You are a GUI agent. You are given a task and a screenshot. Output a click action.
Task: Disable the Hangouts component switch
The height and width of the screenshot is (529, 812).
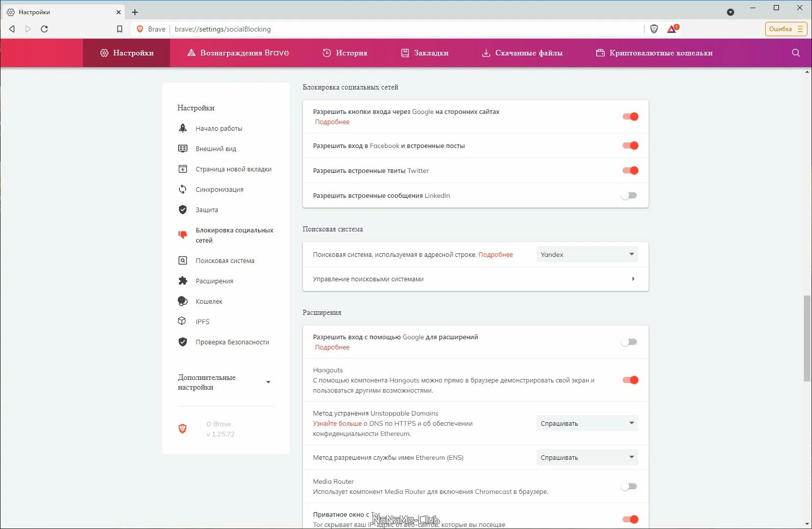click(x=630, y=380)
